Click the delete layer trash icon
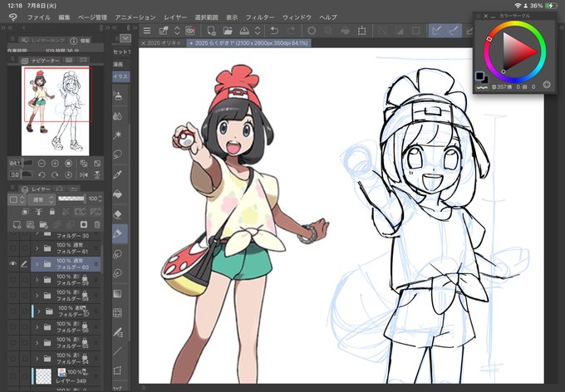The width and height of the screenshot is (565, 392). 97,225
